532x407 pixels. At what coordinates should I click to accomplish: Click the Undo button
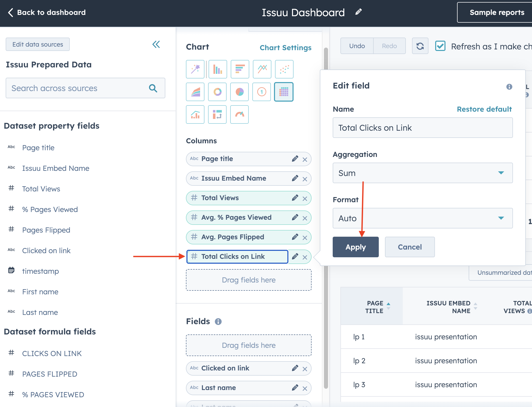[357, 46]
